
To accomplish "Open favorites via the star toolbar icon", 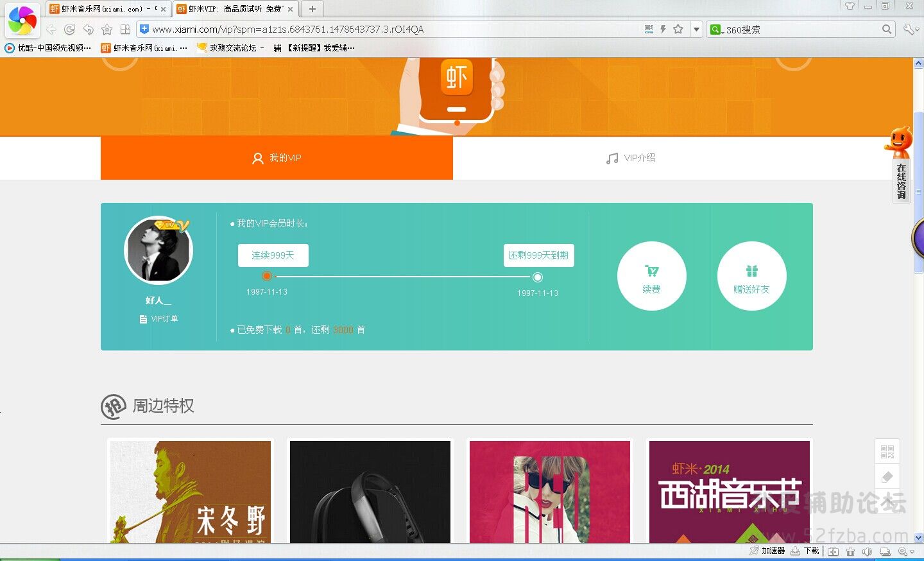I will tap(107, 30).
